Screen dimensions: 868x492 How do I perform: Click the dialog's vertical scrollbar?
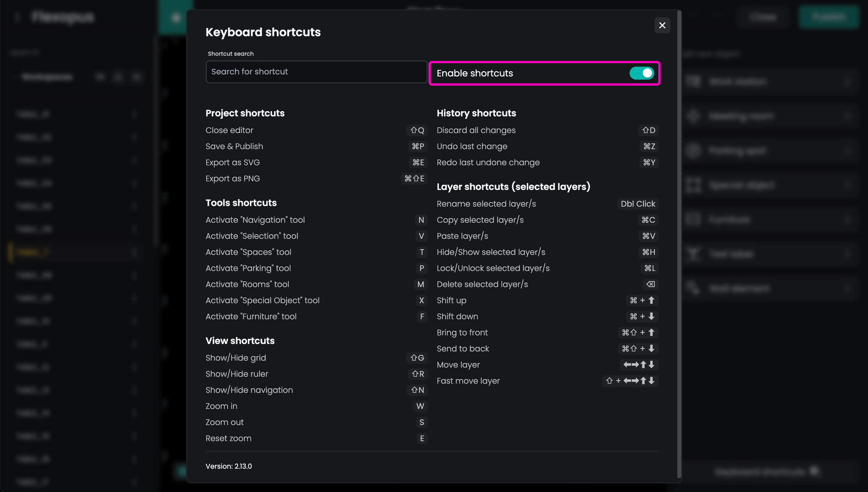[x=679, y=243]
